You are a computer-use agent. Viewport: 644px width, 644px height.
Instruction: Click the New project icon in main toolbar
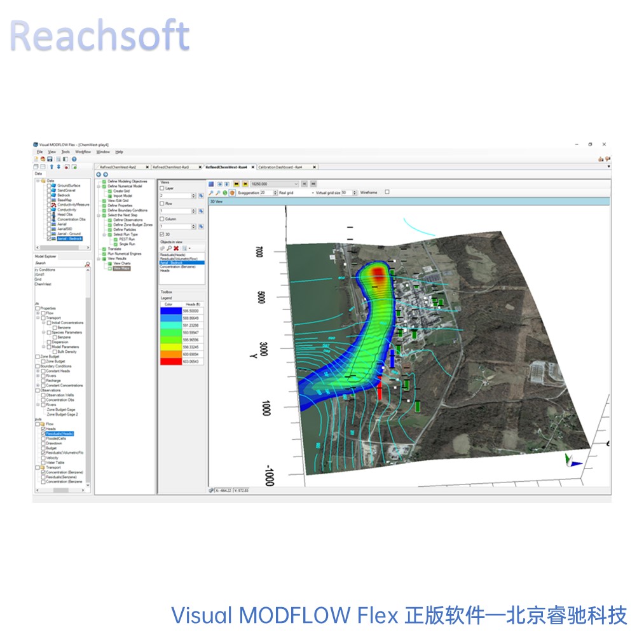click(36, 159)
